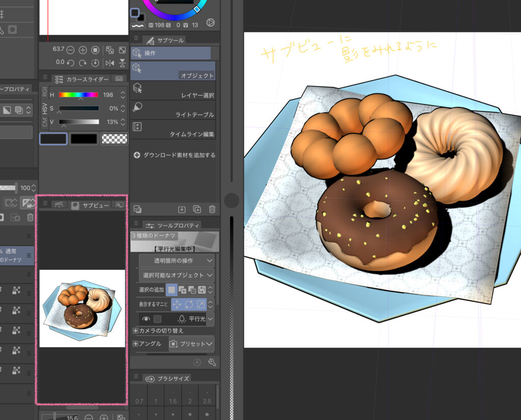This screenshot has width=521, height=420.
Task: Toggle the 平行光 light eye visibility
Action: [x=146, y=319]
